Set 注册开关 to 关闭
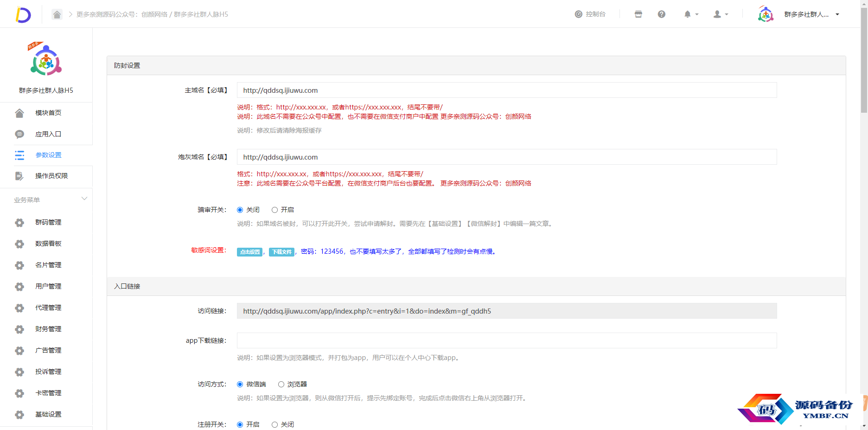The image size is (868, 430). pyautogui.click(x=274, y=425)
